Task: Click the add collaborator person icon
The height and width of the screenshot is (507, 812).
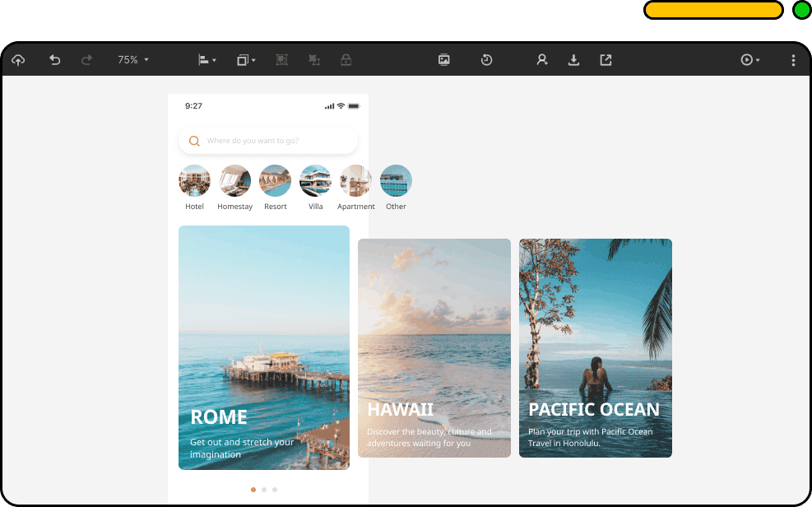Action: [x=541, y=60]
